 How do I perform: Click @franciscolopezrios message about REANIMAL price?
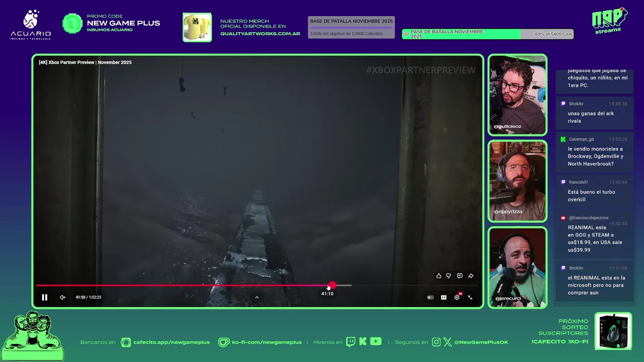[x=595, y=238]
